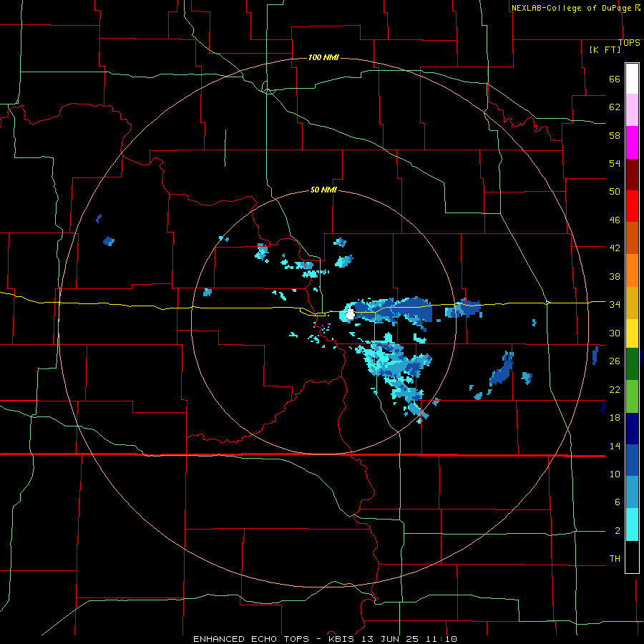This screenshot has width=644, height=644.
Task: Click the "100 NMI" range ring label
Action: (x=323, y=57)
